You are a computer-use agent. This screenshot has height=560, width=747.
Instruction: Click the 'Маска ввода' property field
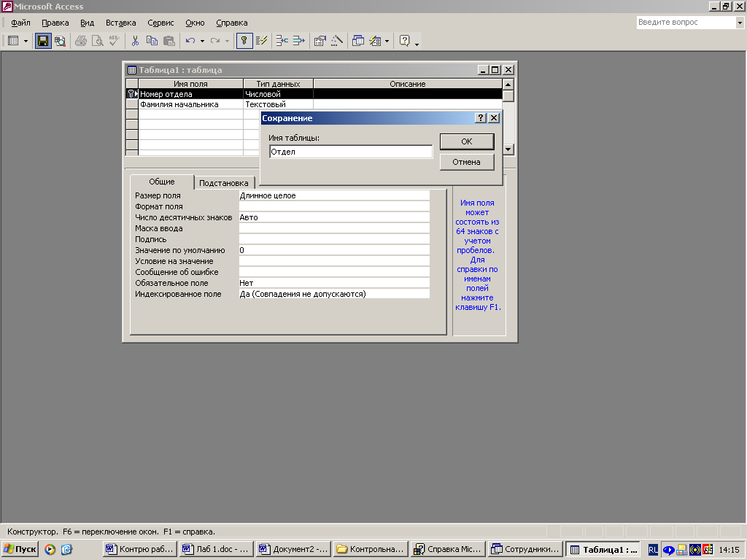click(x=334, y=228)
